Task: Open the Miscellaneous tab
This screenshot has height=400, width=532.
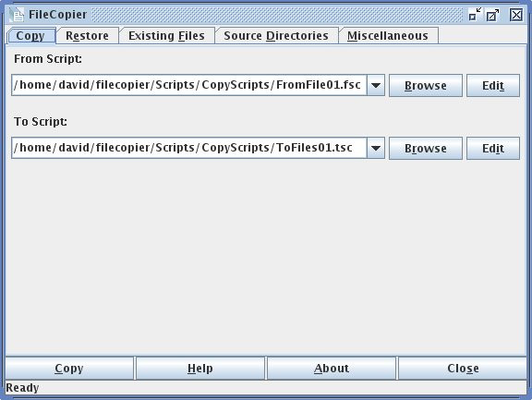Action: [x=388, y=36]
